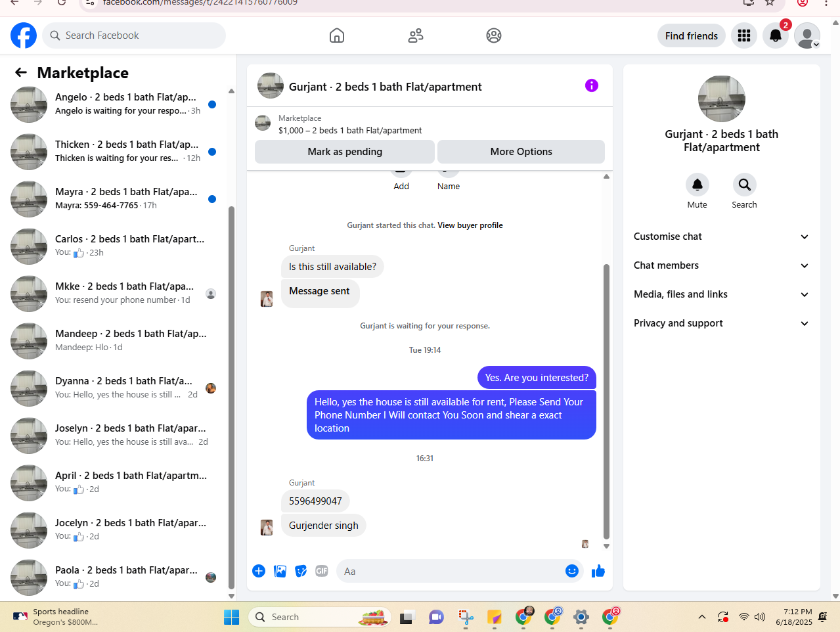
Task: Expand the Chat members section
Action: click(722, 265)
